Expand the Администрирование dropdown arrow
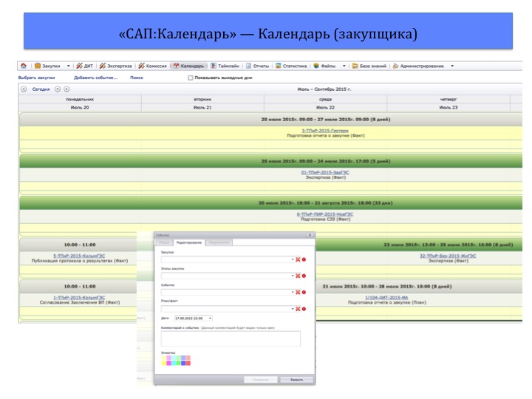 pos(452,66)
